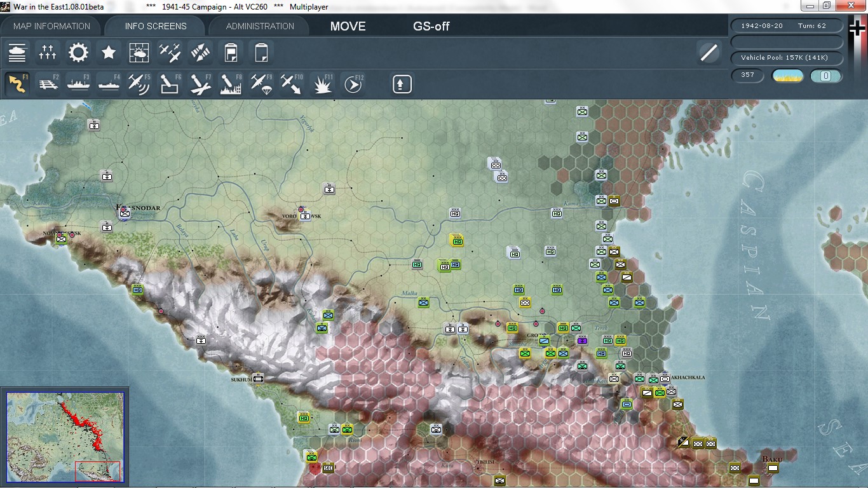Screen dimensions: 868x488
Task: Toggle the GS-off ground support setting
Action: (431, 27)
